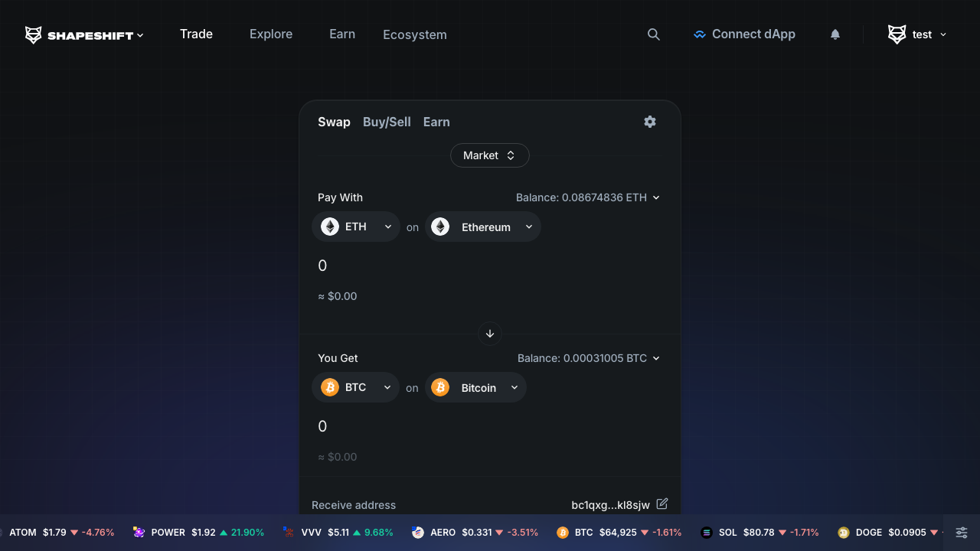Click the Connect dApp button
This screenshot has height=551, width=980.
pos(744,34)
